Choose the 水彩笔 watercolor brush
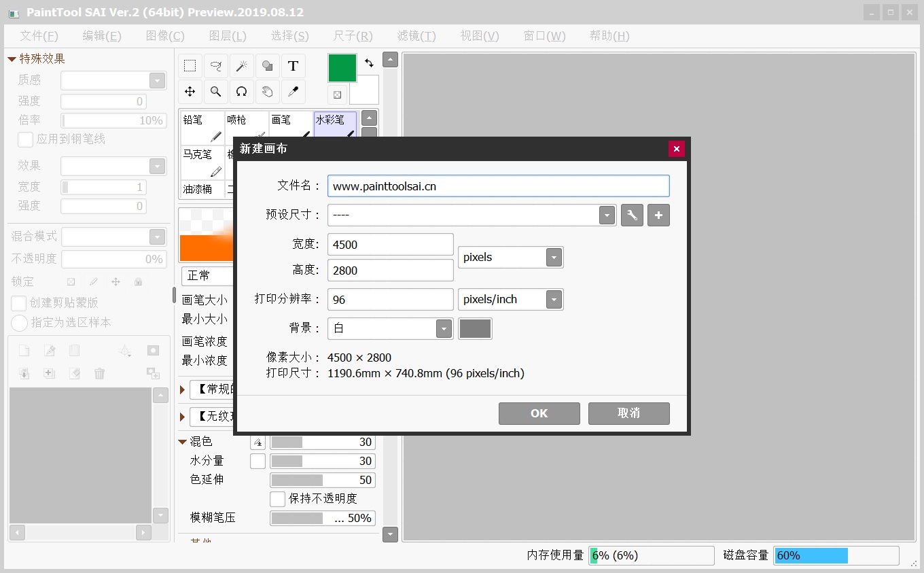 (x=335, y=125)
